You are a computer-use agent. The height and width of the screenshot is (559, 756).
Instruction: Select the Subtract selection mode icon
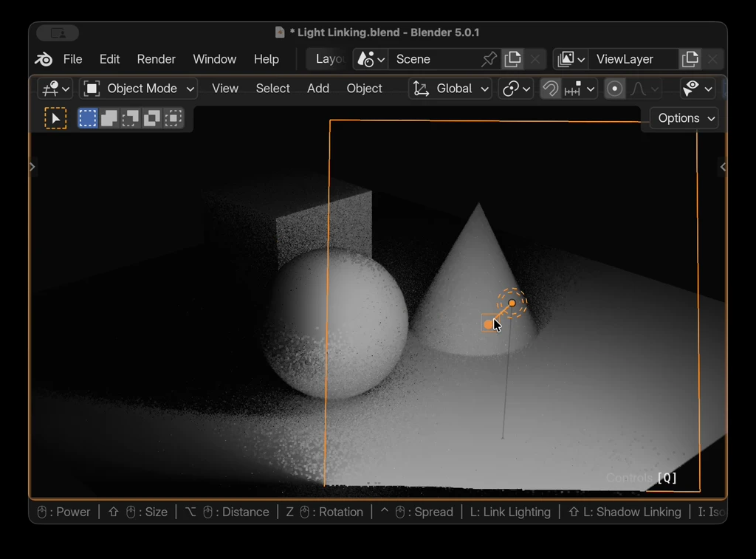tap(131, 118)
